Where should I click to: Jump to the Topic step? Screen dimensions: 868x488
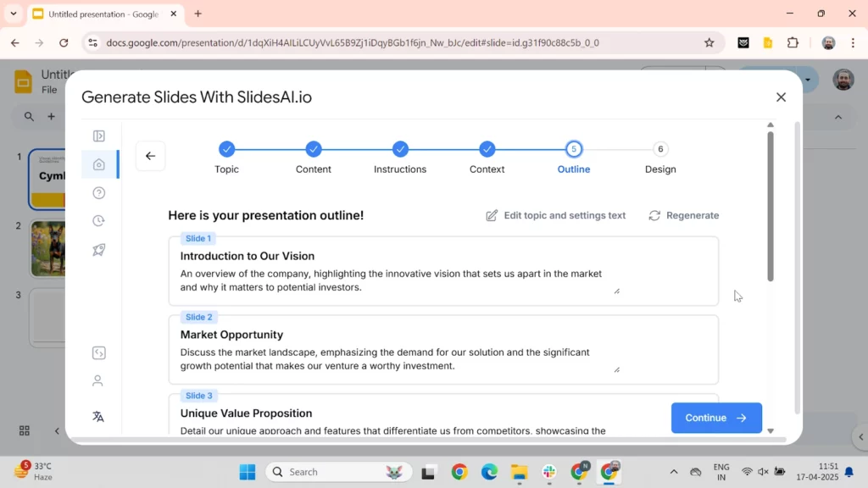(226, 150)
